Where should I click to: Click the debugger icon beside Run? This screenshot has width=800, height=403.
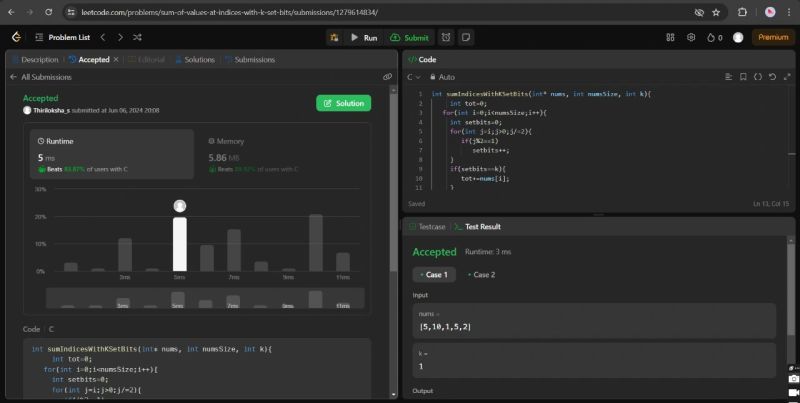(x=334, y=37)
